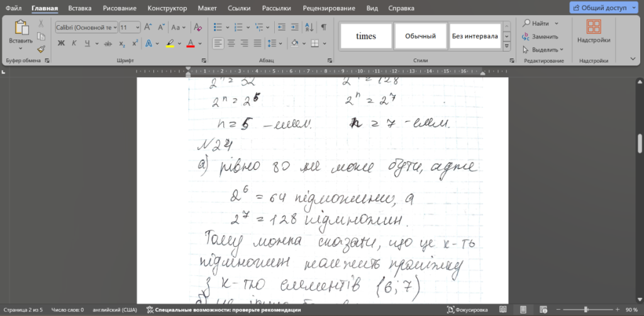644x316 pixels.
Task: Click the Increase Indent icon
Action: click(x=294, y=28)
